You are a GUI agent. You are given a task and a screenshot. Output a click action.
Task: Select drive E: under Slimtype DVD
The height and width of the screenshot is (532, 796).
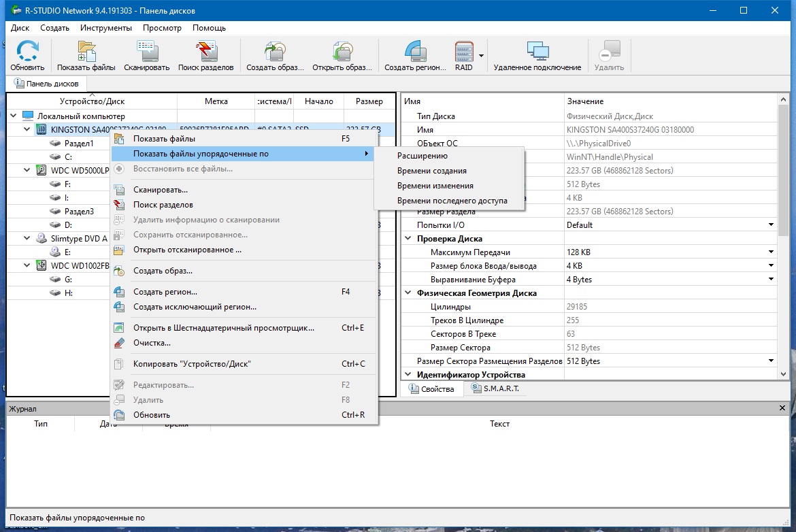(x=67, y=252)
